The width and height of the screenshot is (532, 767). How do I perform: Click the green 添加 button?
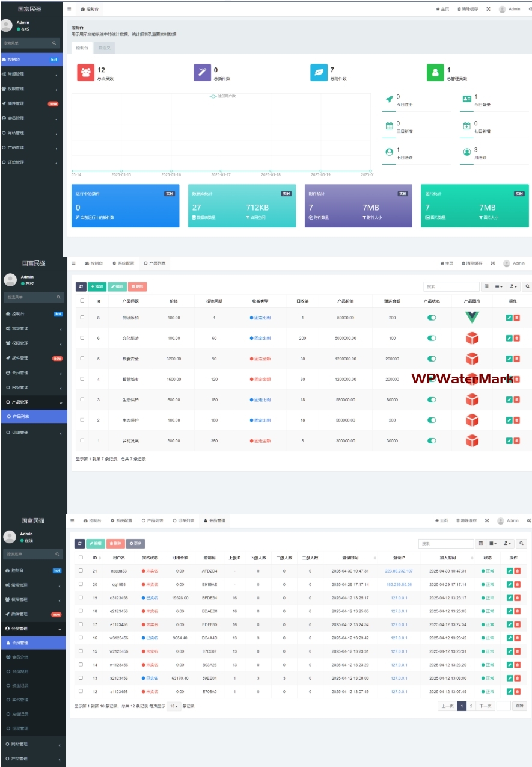pyautogui.click(x=97, y=287)
